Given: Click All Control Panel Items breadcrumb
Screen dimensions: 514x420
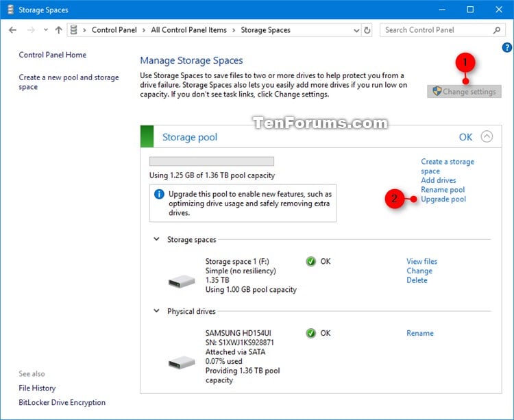Looking at the screenshot, I should coord(189,30).
